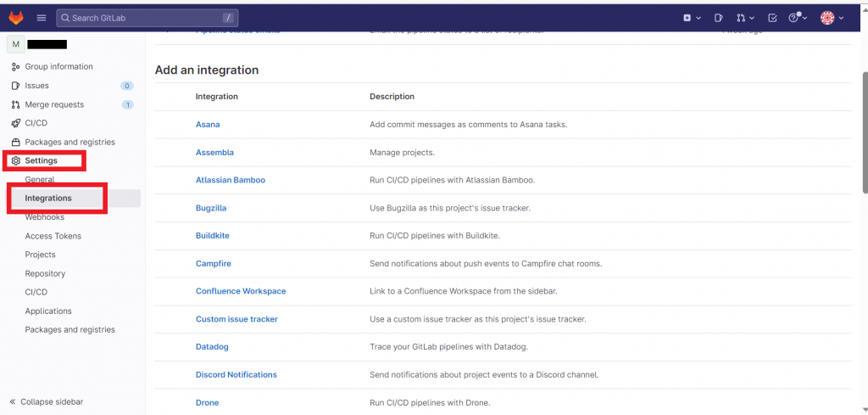Image resolution: width=868 pixels, height=415 pixels.
Task: Open the Discord Notifications integration
Action: (236, 374)
